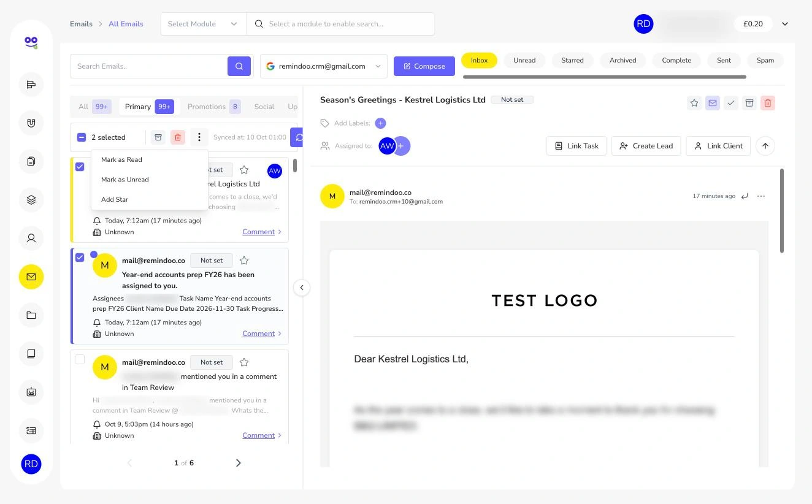Image resolution: width=812 pixels, height=504 pixels.
Task: Open Comment link on Year-end accounts email
Action: click(x=258, y=334)
